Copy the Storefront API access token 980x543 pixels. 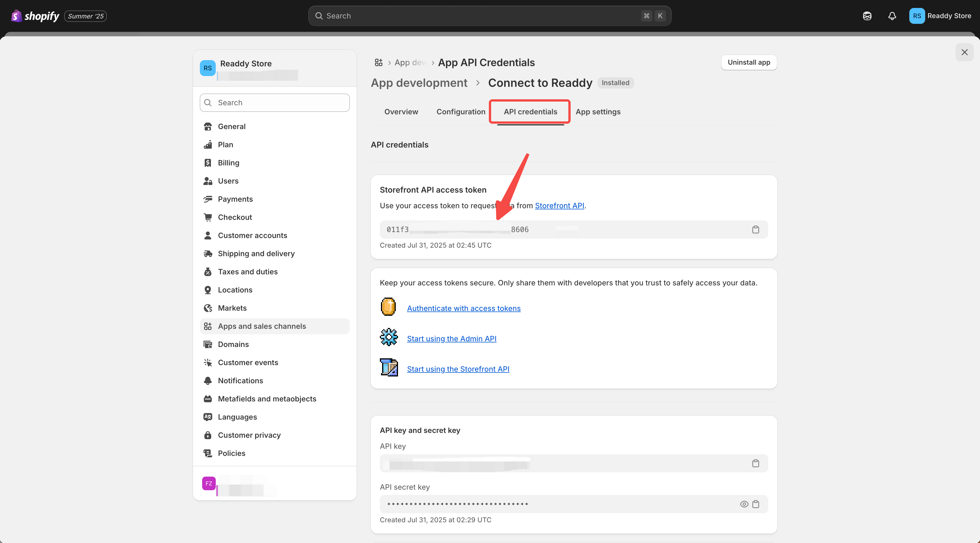pos(755,229)
